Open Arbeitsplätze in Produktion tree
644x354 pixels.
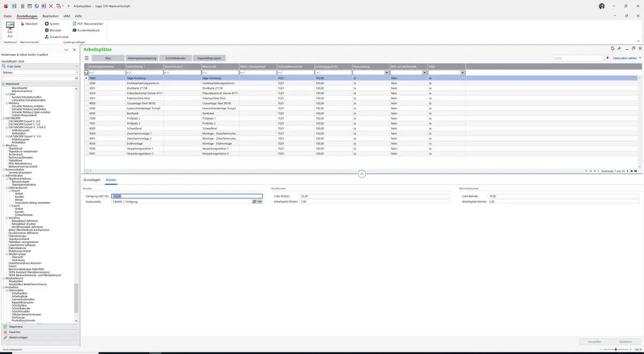tap(19, 293)
